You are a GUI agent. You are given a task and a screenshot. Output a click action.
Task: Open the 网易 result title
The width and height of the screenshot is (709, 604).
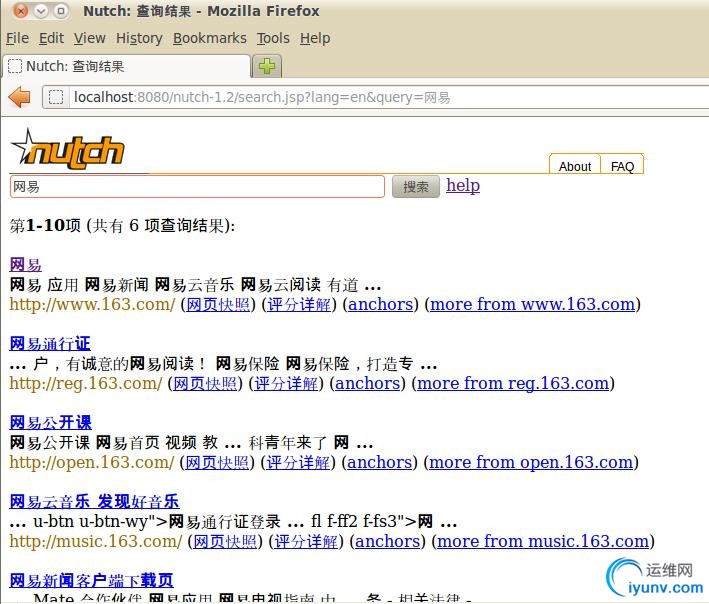[26, 265]
